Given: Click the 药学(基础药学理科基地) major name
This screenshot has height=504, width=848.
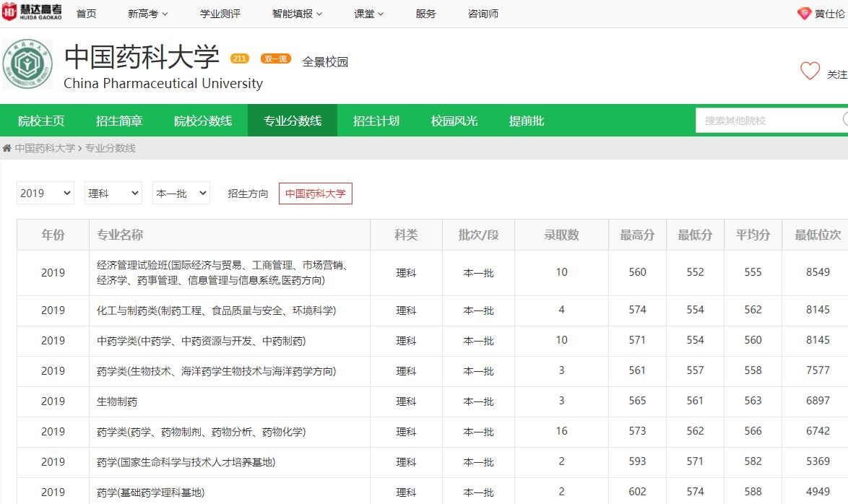Looking at the screenshot, I should (151, 492).
